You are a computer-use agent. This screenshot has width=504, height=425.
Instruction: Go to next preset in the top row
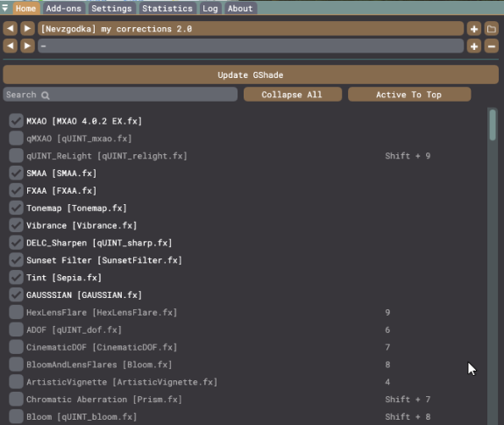[x=28, y=29]
